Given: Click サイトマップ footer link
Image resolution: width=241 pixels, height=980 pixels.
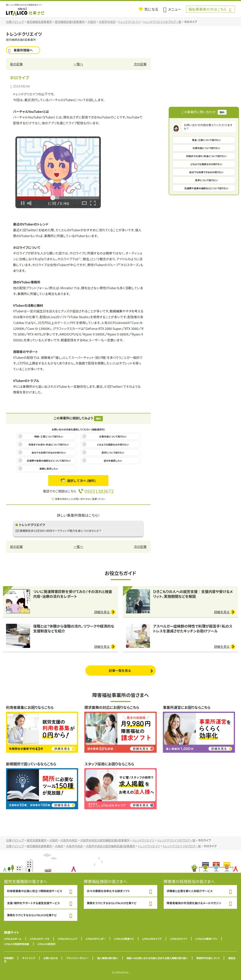Looking at the screenshot, I should [x=29, y=958].
